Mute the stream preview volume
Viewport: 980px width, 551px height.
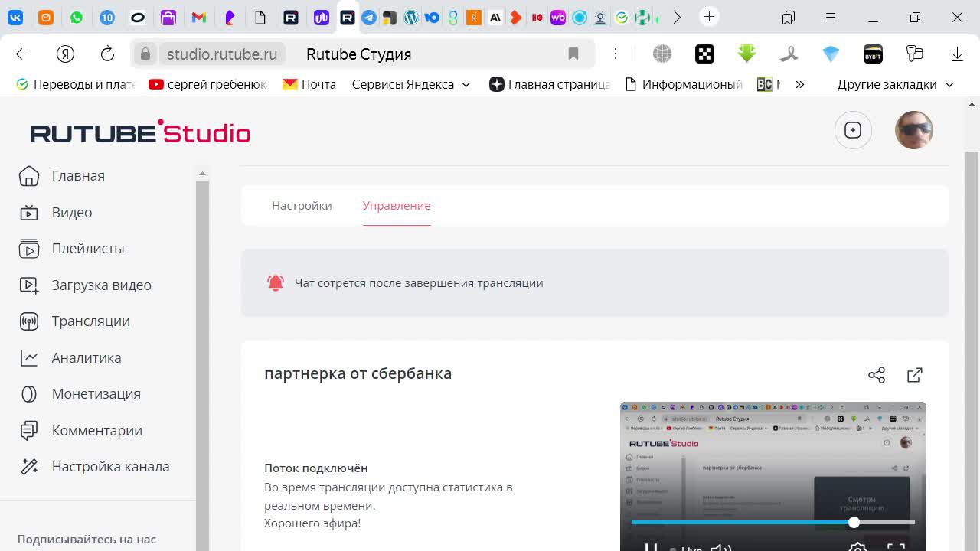tap(720, 547)
